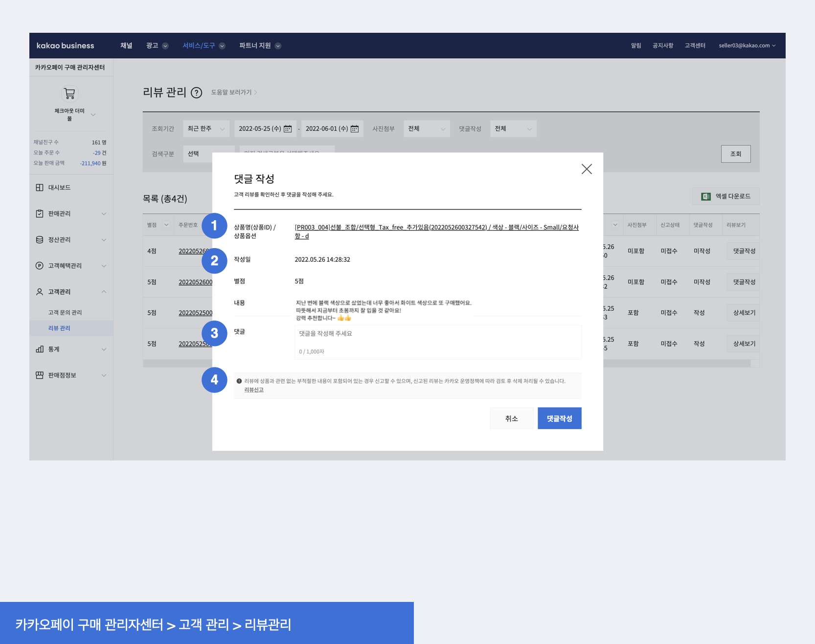The image size is (815, 644).
Task: Click the 정산관리 coins icon
Action: coord(40,240)
